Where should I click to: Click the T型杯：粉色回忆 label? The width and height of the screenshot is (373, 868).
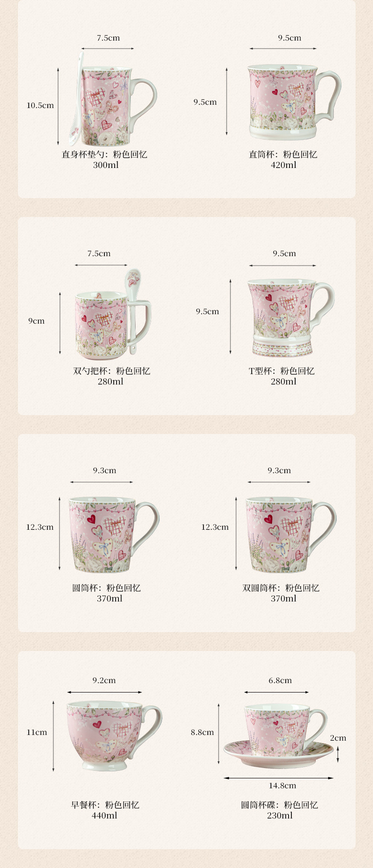tap(282, 371)
